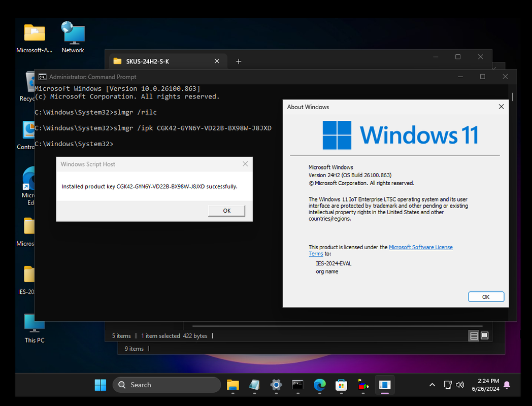Select the active winver taskbar icon
This screenshot has height=406, width=532.
tap(385, 385)
